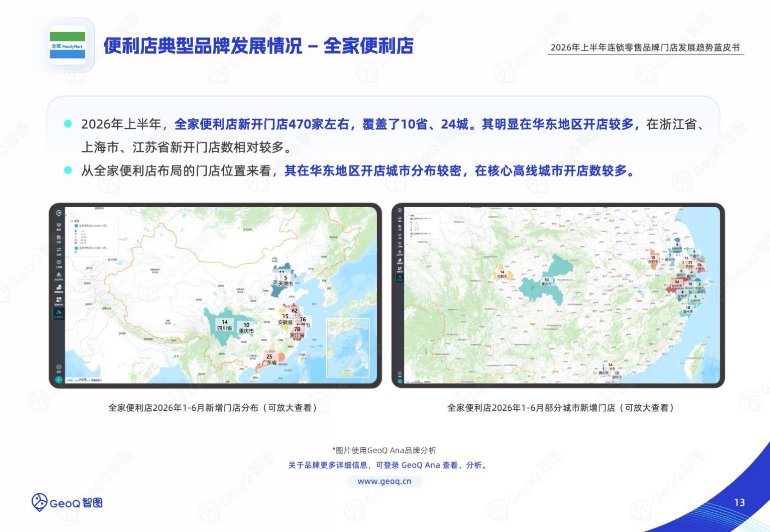Click the teal round avatar button at bottom of left map sidebar
Viewport: 770px width, 532px height.
[x=59, y=379]
